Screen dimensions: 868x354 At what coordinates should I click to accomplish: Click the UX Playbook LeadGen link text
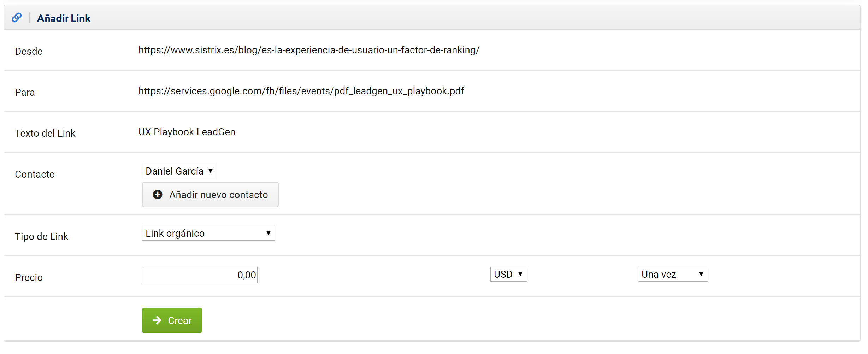187,132
